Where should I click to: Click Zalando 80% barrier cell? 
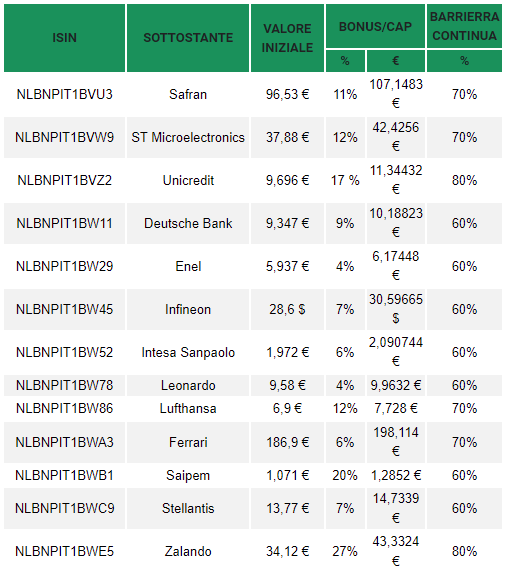click(464, 551)
